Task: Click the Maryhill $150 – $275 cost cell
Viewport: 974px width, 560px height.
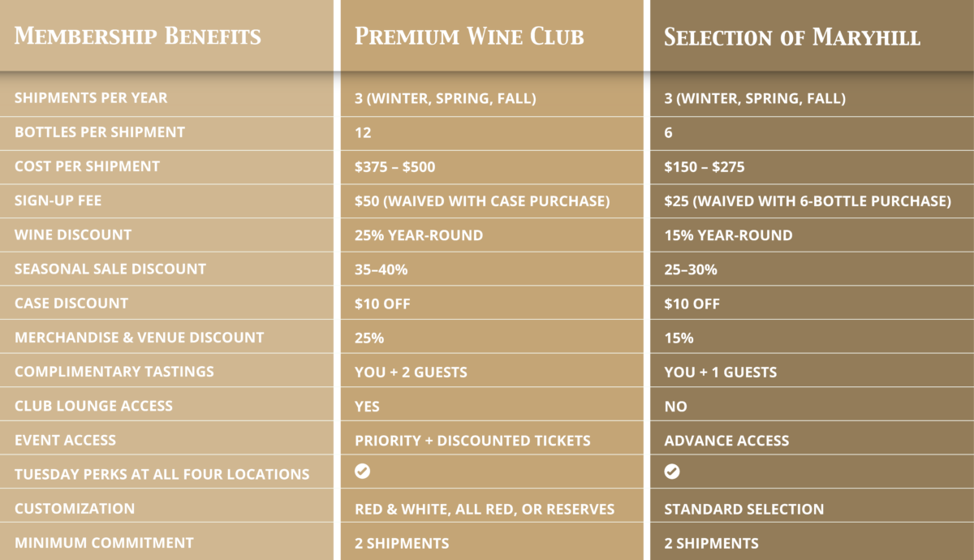Action: [x=705, y=166]
